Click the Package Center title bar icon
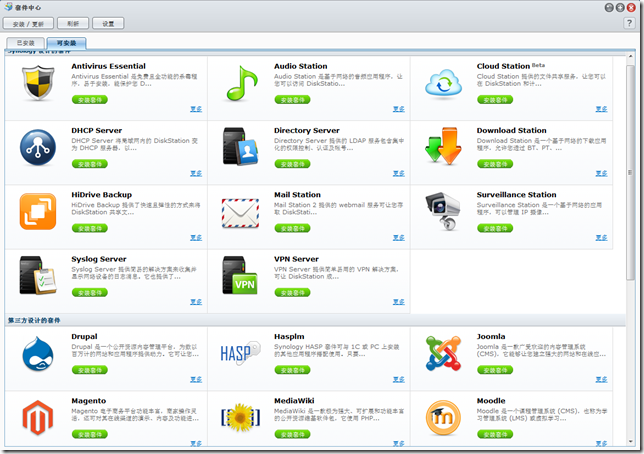The width and height of the screenshot is (644, 454). (8, 7)
